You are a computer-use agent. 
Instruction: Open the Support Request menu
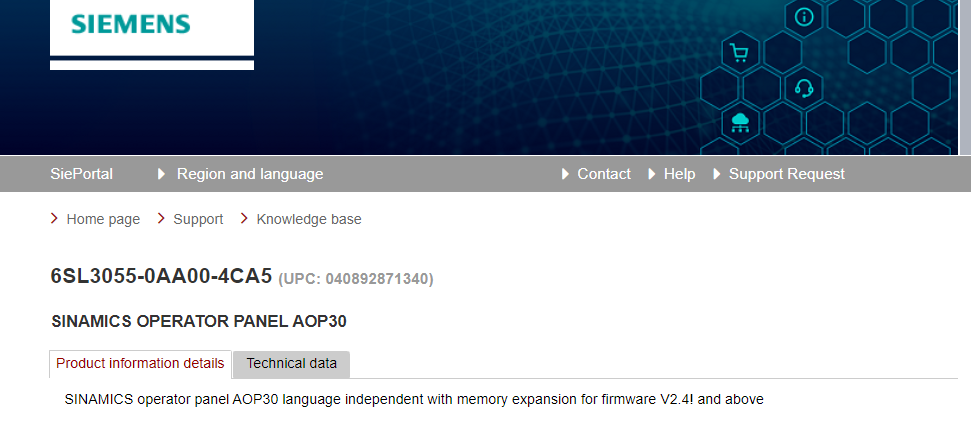click(786, 174)
